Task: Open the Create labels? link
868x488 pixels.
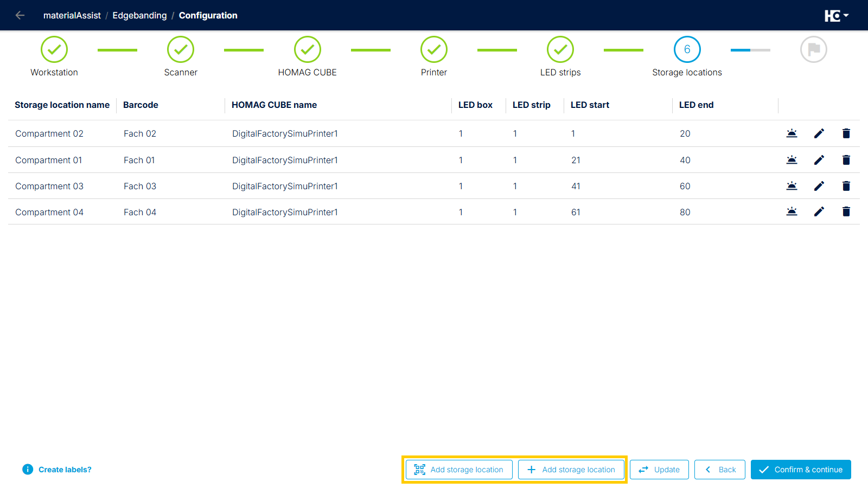Action: 65,470
